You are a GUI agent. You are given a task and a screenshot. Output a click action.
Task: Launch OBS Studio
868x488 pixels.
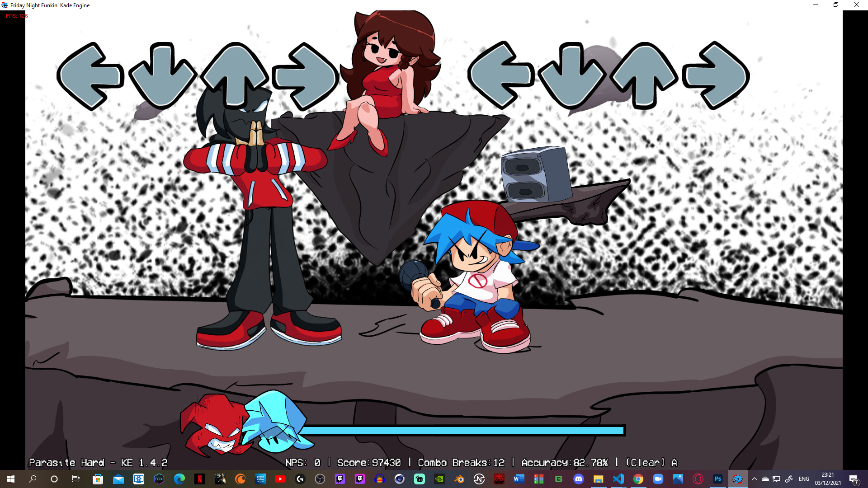coord(320,479)
